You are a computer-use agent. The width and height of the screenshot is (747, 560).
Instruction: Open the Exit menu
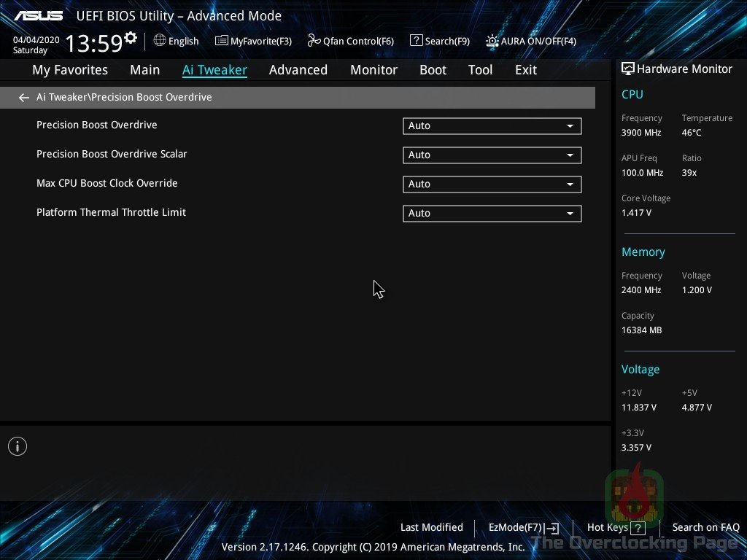click(525, 69)
